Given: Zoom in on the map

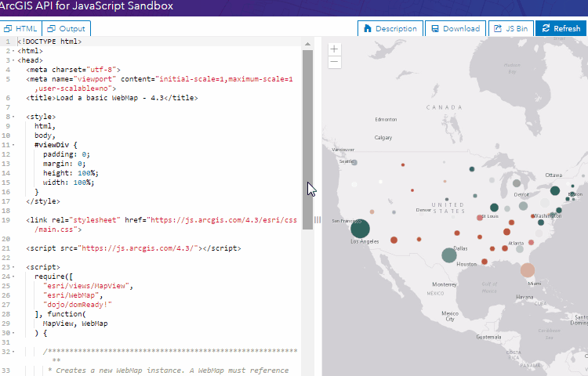Looking at the screenshot, I should [x=335, y=49].
